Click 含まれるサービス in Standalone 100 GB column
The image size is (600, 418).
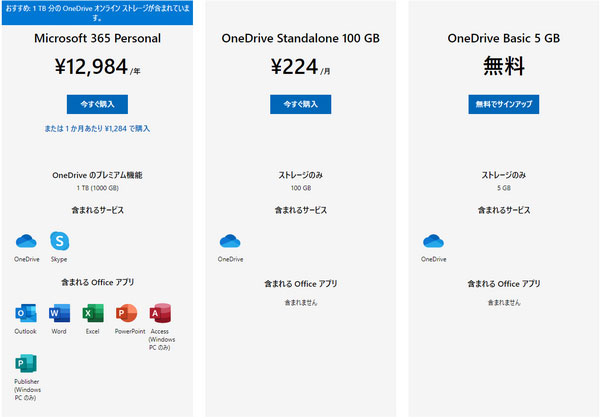301,210
